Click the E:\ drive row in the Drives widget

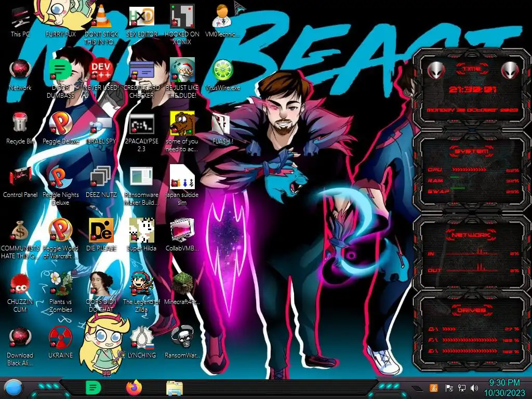(x=474, y=351)
